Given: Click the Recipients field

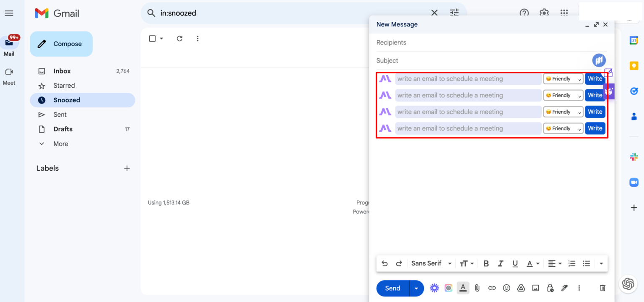Looking at the screenshot, I should coord(491,42).
